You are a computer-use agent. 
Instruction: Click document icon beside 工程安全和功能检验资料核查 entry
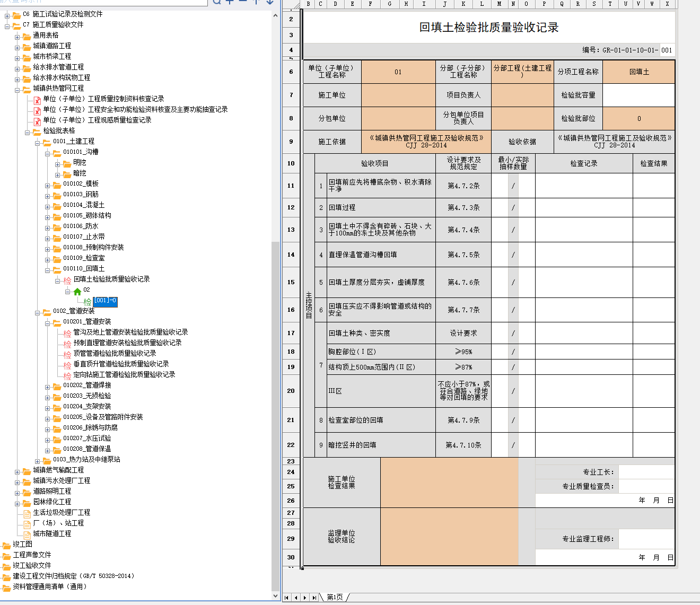37,110
